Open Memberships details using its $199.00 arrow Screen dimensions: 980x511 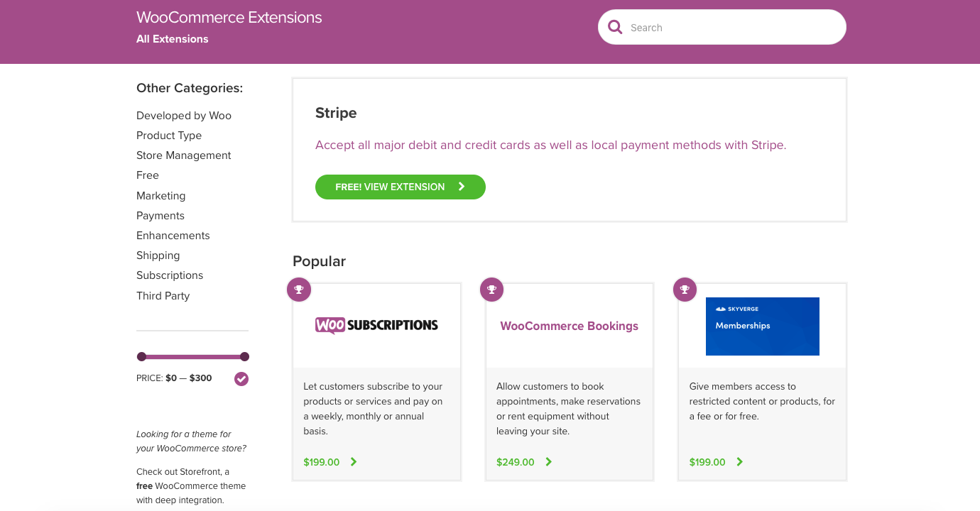click(739, 461)
